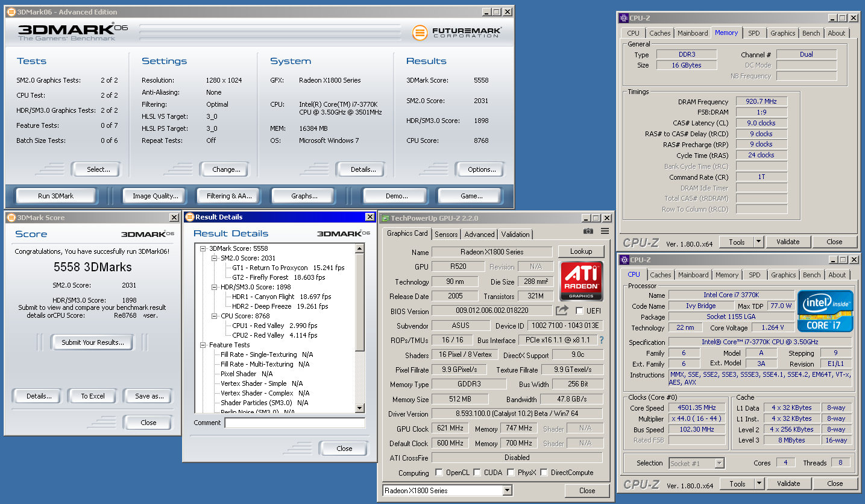The height and width of the screenshot is (504, 865).
Task: Click the Lookup button in GPU-Z
Action: 581,251
